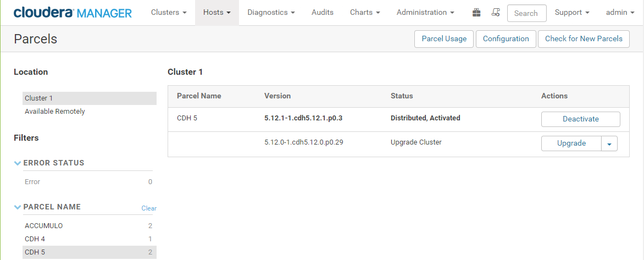The width and height of the screenshot is (644, 260).
Task: Click the Actions column header
Action: tap(554, 96)
